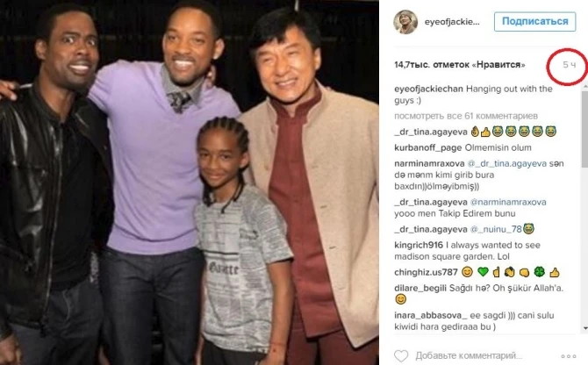View all 61 comments link
Viewport: 588px width, 365px height.
coord(466,116)
